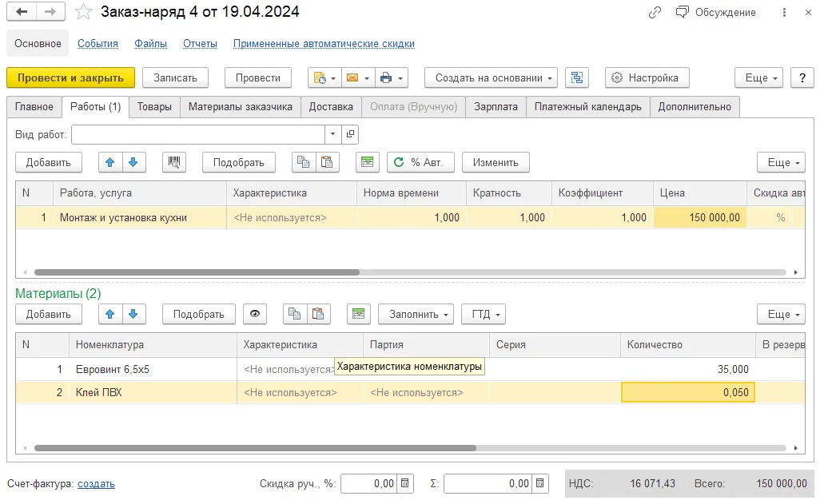Open the three-dot menu in the title bar

[x=784, y=13]
